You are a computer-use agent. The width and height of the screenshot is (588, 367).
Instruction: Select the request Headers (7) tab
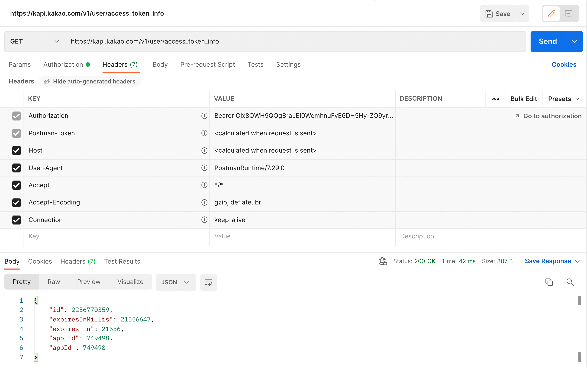click(120, 64)
